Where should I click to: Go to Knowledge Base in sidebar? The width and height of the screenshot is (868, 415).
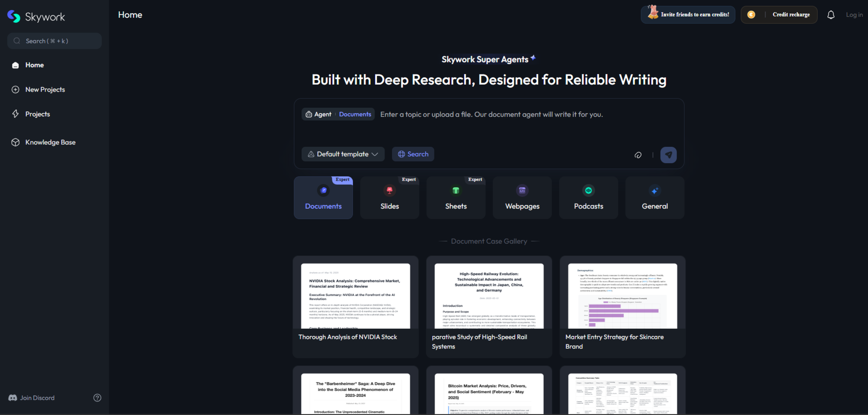pyautogui.click(x=50, y=142)
